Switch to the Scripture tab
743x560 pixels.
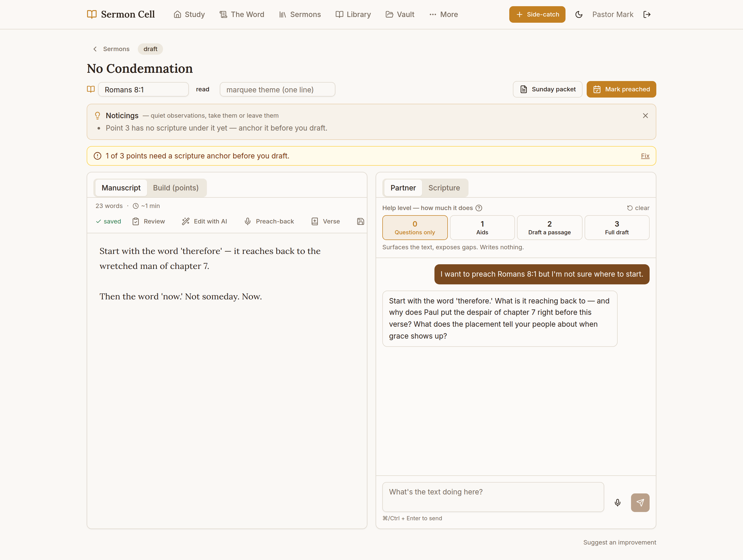point(444,188)
